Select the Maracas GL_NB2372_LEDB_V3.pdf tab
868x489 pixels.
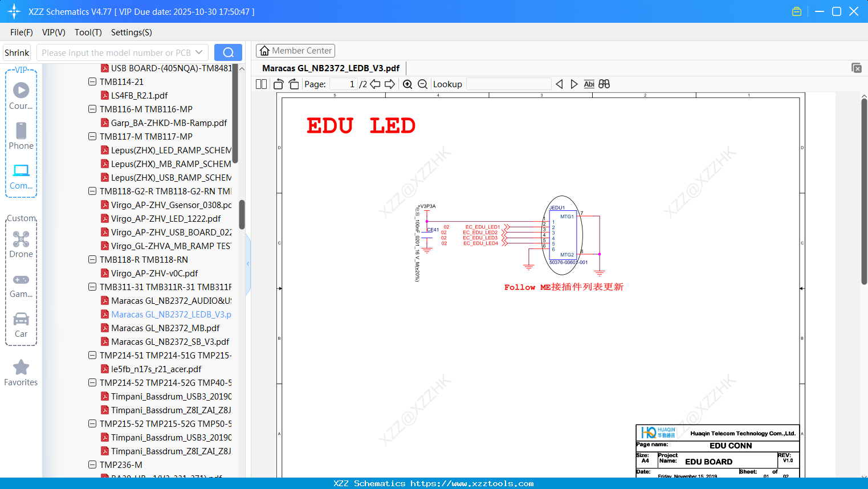pyautogui.click(x=331, y=68)
